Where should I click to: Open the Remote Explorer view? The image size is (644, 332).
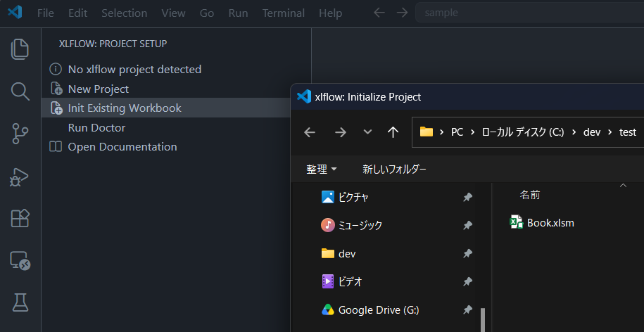pyautogui.click(x=20, y=260)
